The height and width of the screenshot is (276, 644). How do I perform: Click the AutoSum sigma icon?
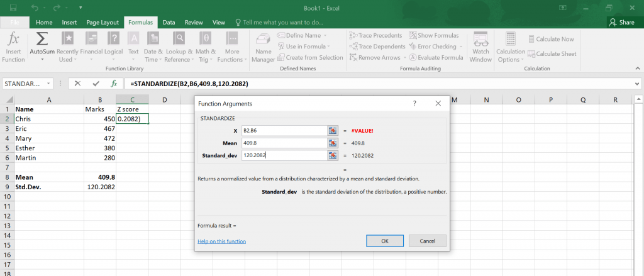tap(42, 39)
